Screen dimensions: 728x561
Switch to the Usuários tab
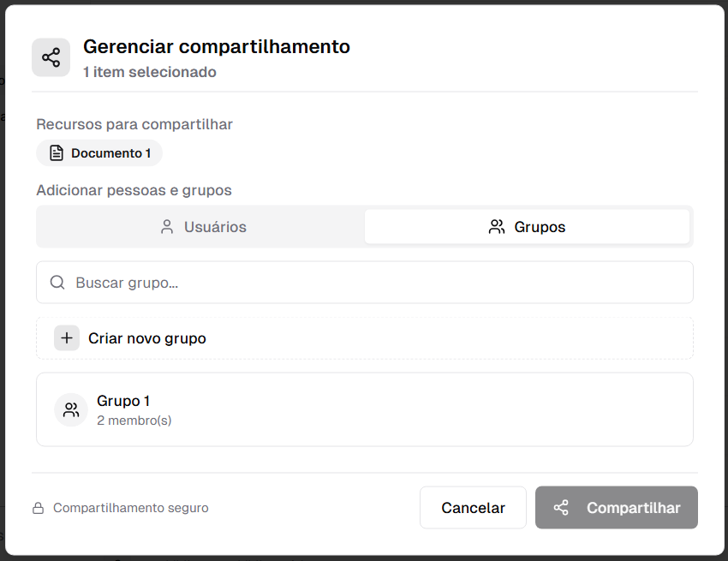[202, 227]
